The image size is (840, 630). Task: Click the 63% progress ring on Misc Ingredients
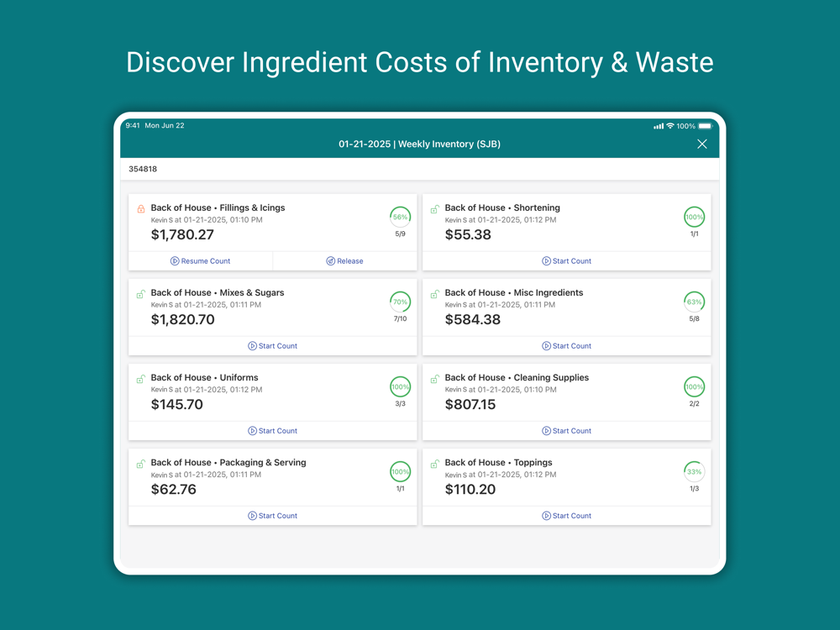[x=695, y=302]
